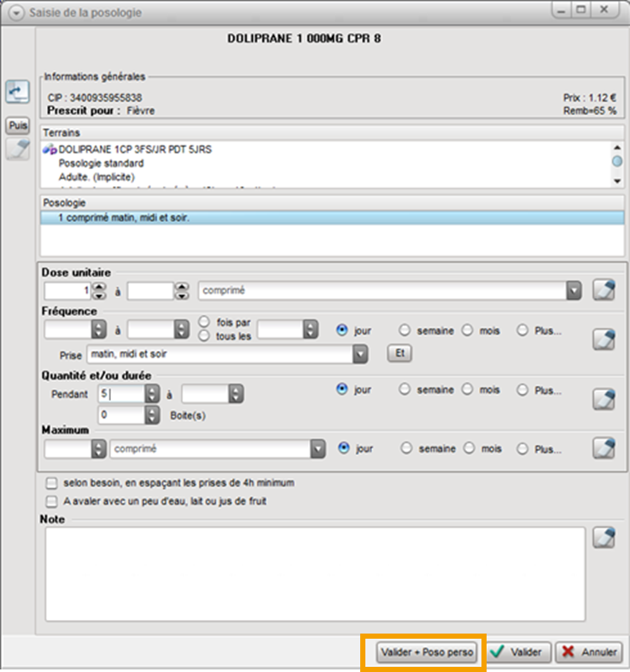Click the Valider button

click(519, 652)
